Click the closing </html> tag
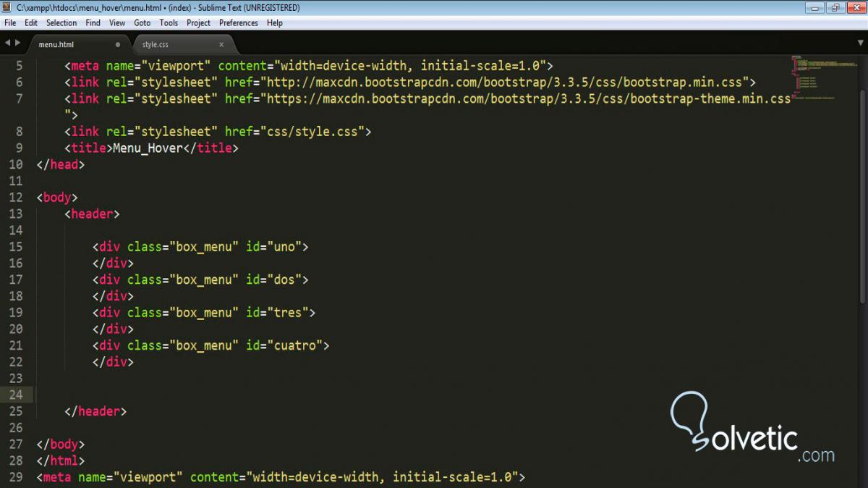The image size is (868, 488). pos(61,460)
